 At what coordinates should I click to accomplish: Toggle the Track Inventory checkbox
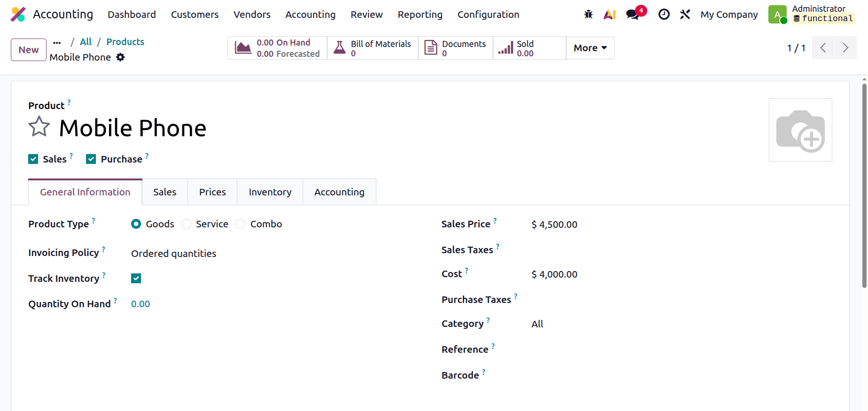point(136,279)
